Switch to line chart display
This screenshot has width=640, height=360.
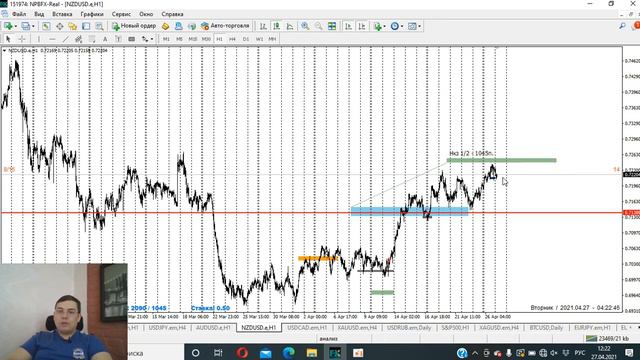point(290,26)
